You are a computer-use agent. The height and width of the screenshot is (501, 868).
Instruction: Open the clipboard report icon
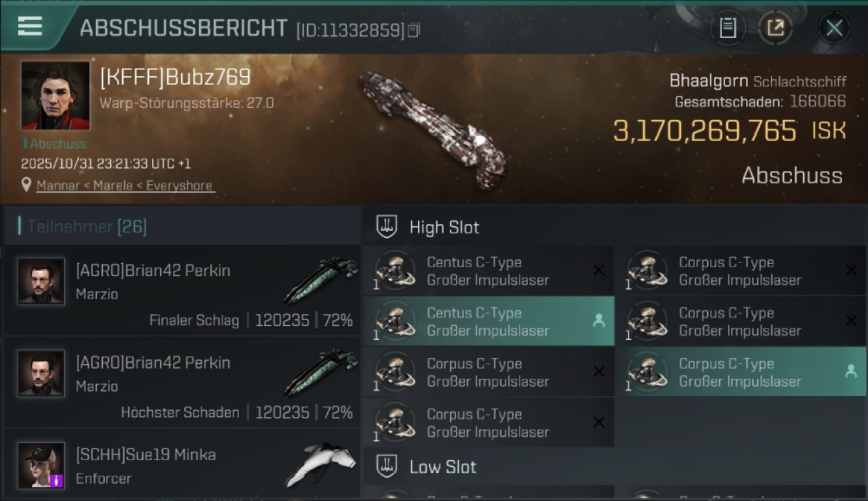click(727, 28)
